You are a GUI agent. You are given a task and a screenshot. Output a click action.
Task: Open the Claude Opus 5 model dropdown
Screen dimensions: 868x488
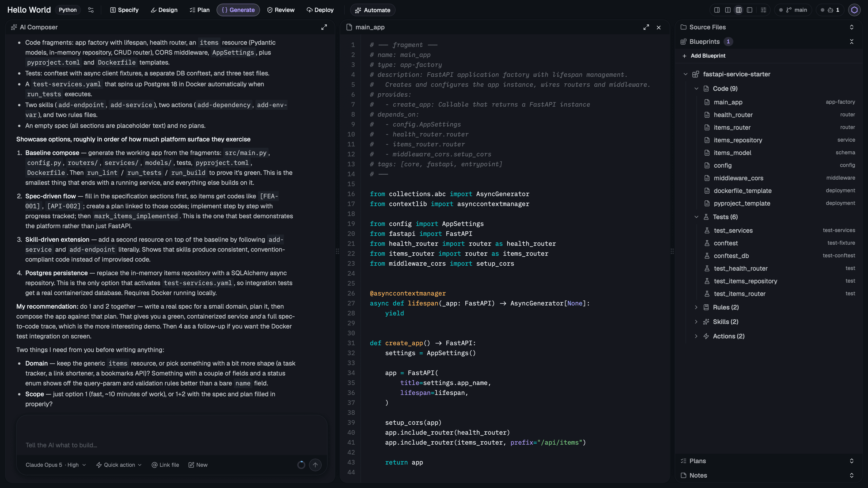(56, 465)
